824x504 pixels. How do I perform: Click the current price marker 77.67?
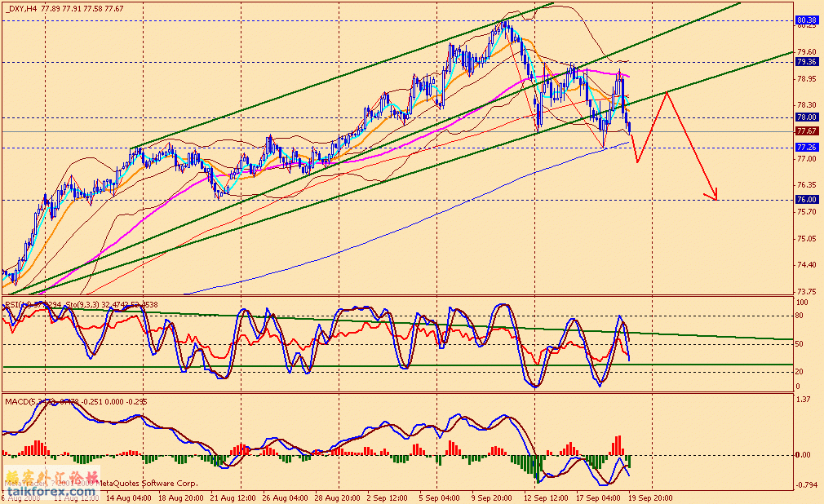(807, 130)
